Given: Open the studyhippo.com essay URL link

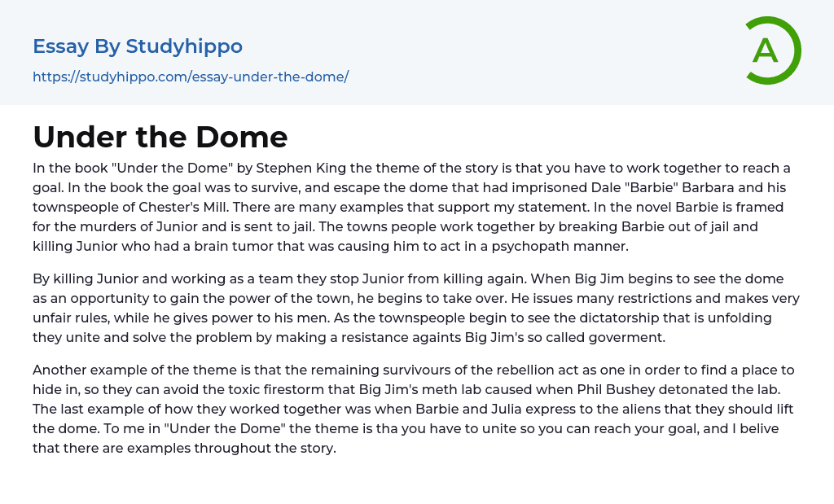Looking at the screenshot, I should 191,77.
